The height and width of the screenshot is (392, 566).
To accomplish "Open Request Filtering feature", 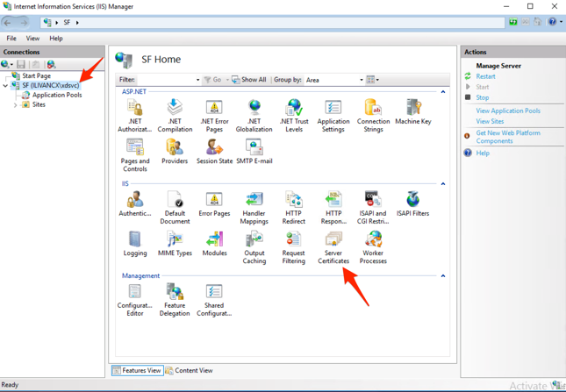I will (x=294, y=247).
